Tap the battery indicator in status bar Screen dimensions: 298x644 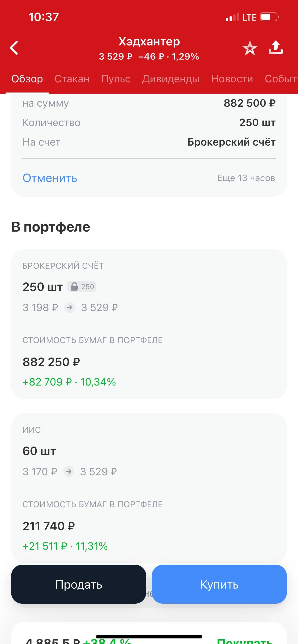coord(269,17)
